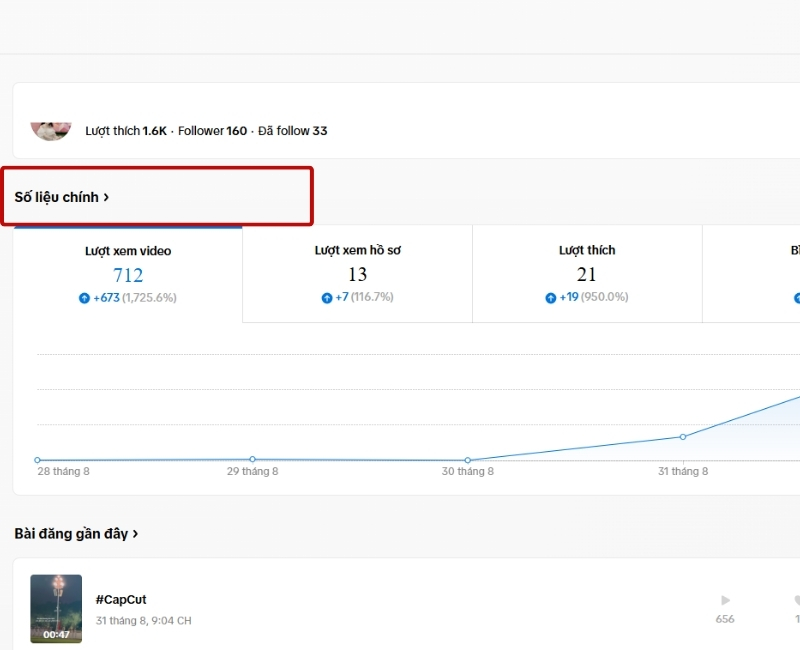Open the profile avatar picture
This screenshot has width=800, height=650.
[x=51, y=130]
